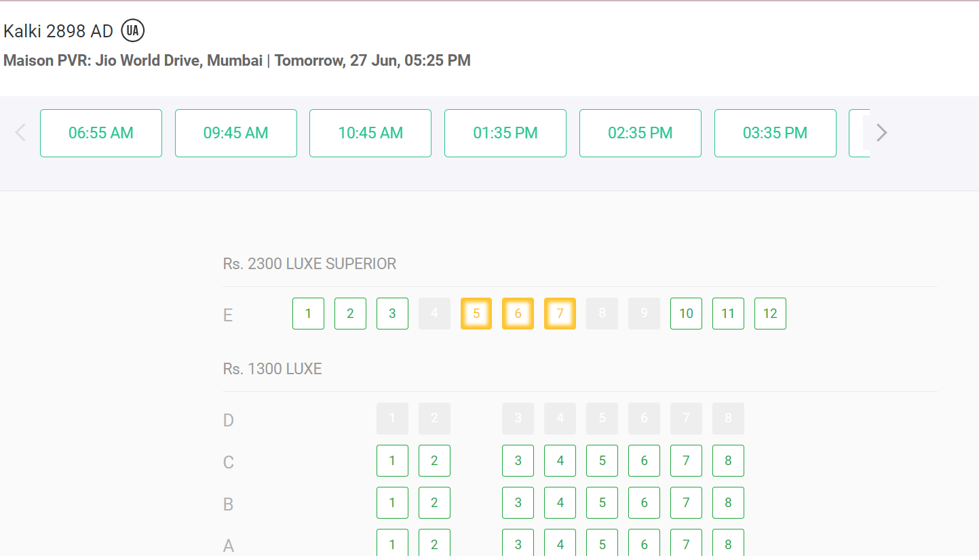Select seat B8 in the LUXE section
979x560 pixels.
pos(728,502)
